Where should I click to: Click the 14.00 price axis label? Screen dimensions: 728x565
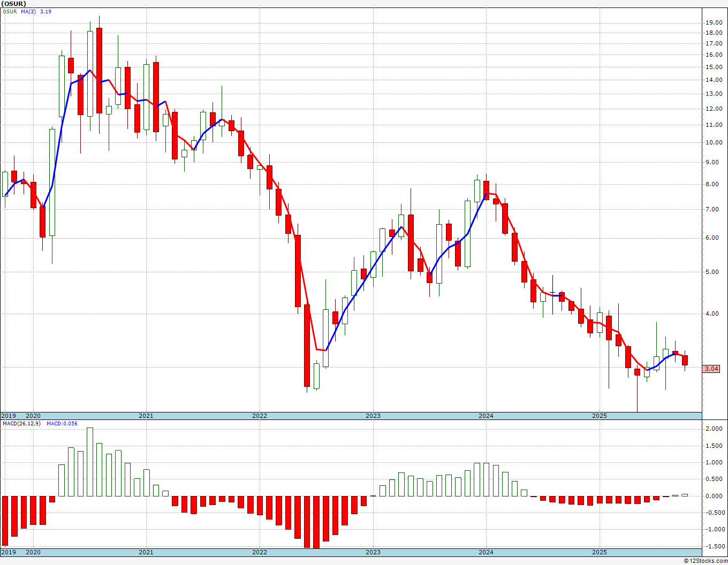coord(714,80)
